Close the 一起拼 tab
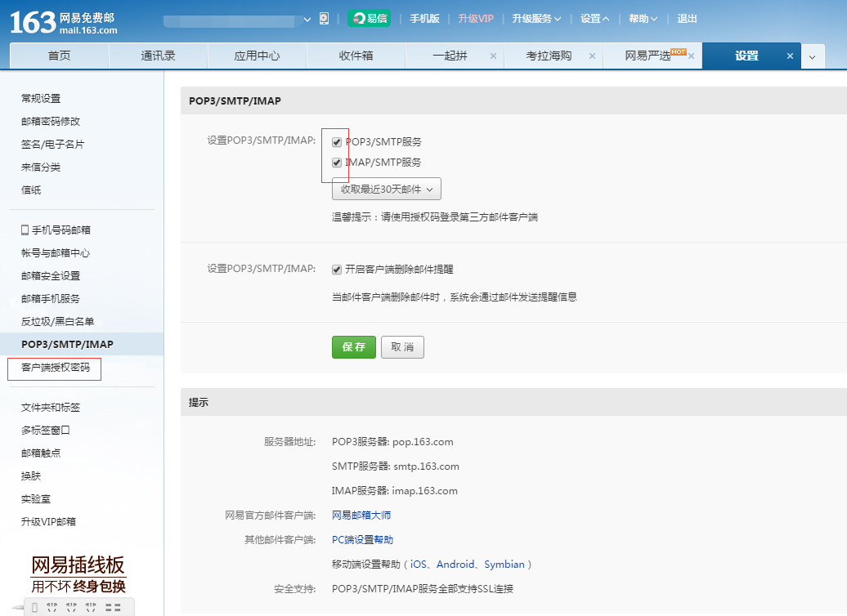847x616 pixels. [493, 56]
